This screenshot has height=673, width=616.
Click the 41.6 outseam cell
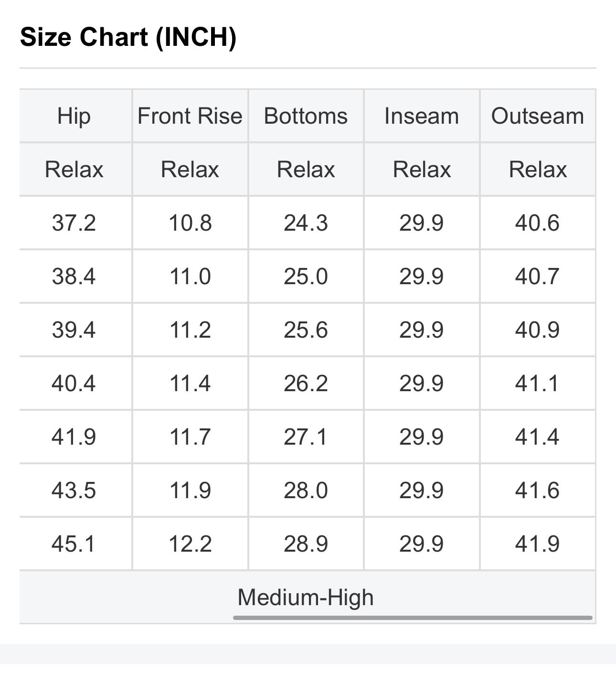538,491
